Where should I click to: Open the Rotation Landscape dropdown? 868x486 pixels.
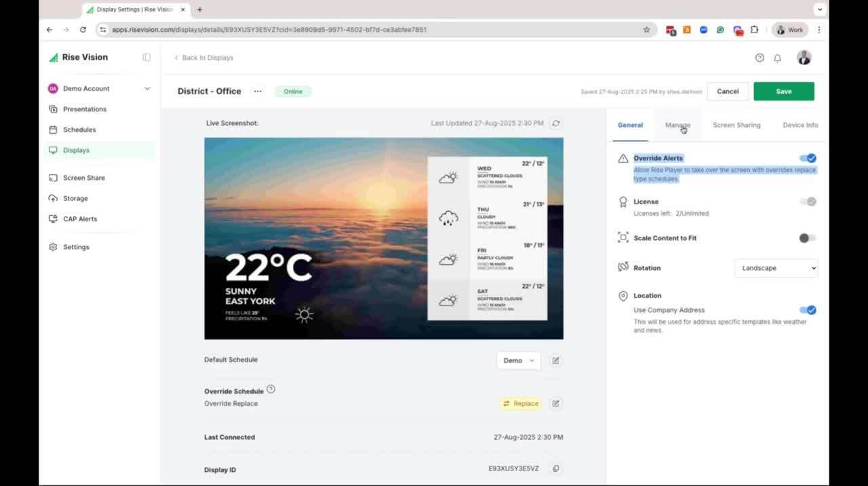point(776,268)
